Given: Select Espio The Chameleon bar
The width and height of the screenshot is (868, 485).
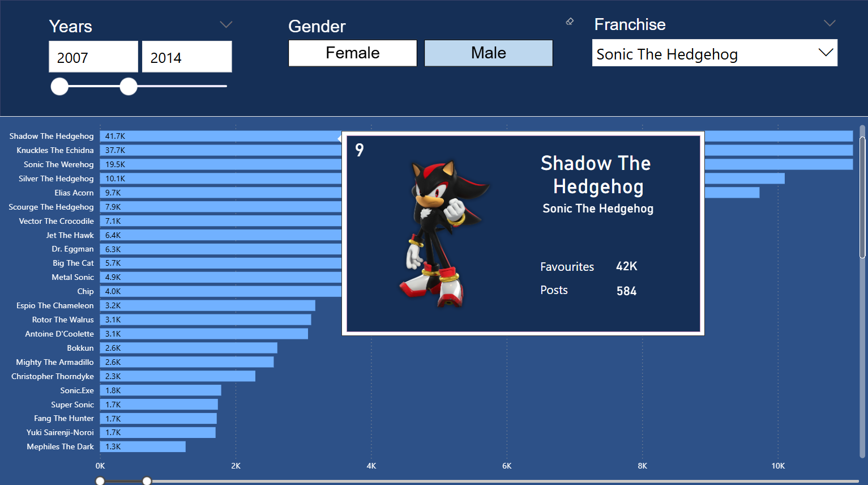Looking at the screenshot, I should (x=208, y=305).
